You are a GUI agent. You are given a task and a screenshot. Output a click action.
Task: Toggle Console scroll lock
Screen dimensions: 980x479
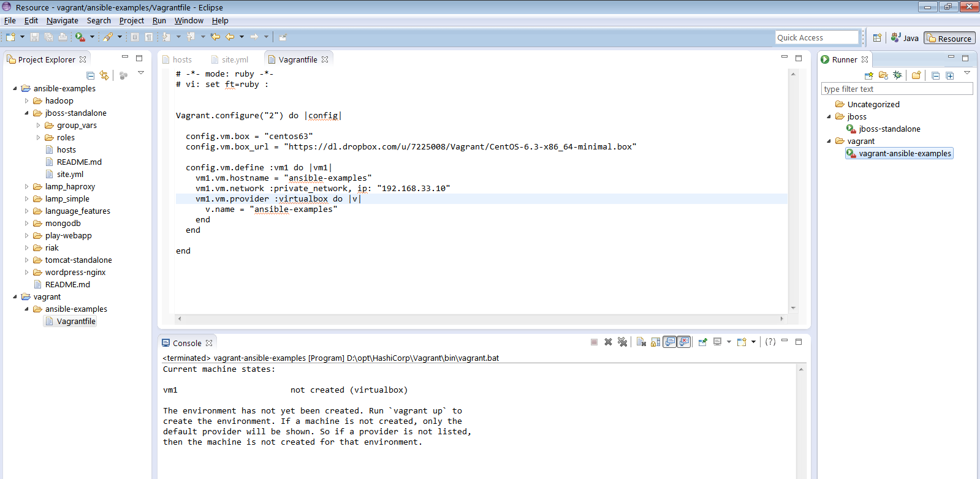click(x=656, y=342)
